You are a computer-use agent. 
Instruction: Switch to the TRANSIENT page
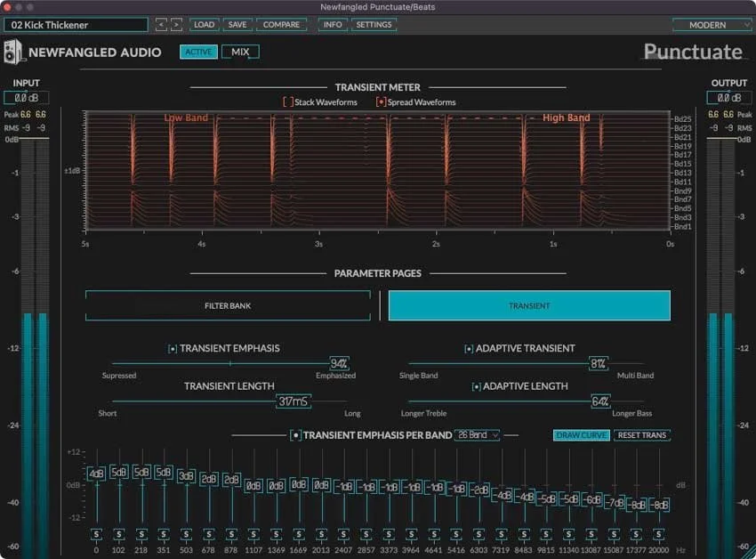coord(529,305)
